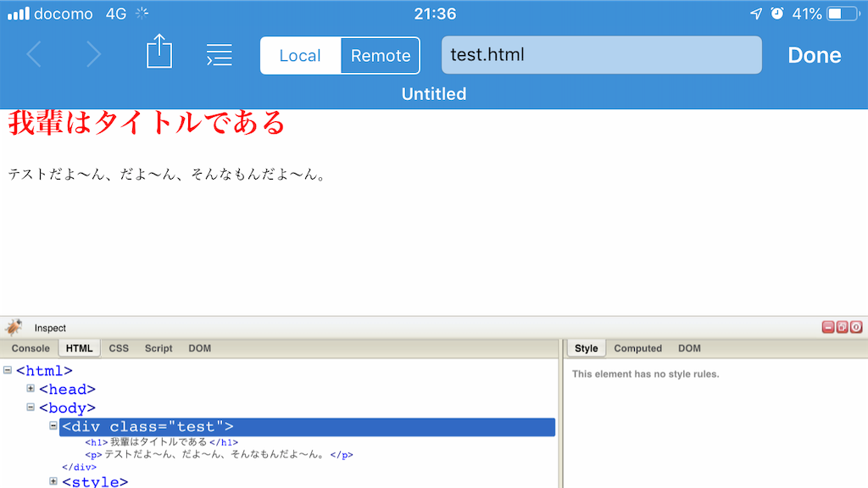Select the highlighted div class="test" row
This screenshot has width=868, height=488.
tap(307, 427)
